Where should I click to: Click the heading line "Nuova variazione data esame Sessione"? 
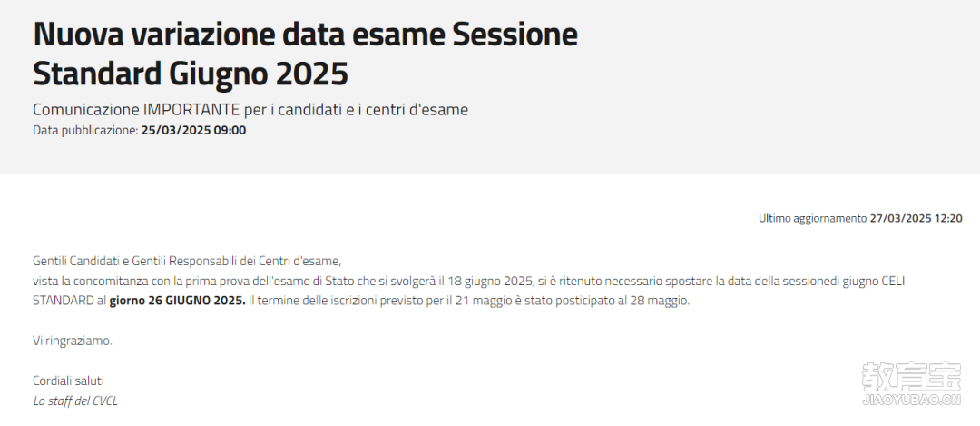[305, 35]
